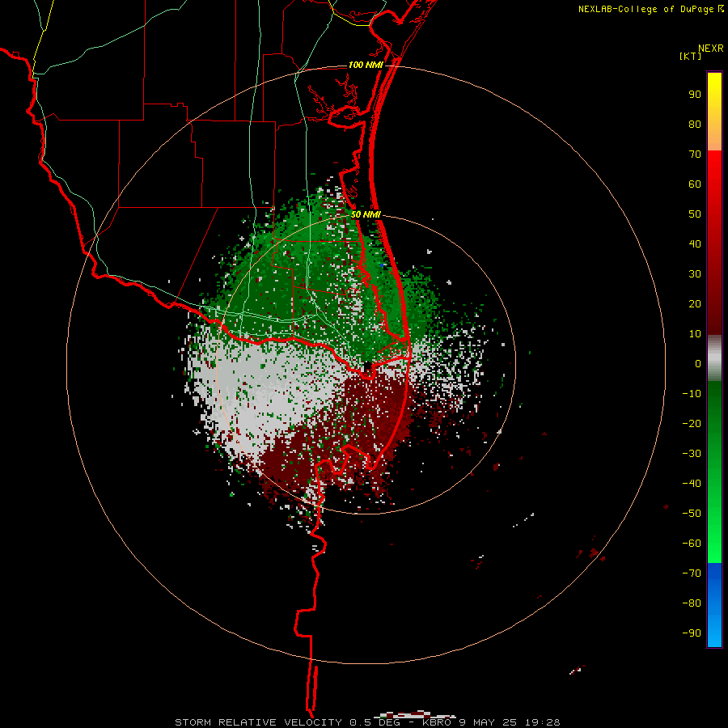Image resolution: width=728 pixels, height=728 pixels.
Task: Click the -60 scale value
Action: tap(692, 544)
